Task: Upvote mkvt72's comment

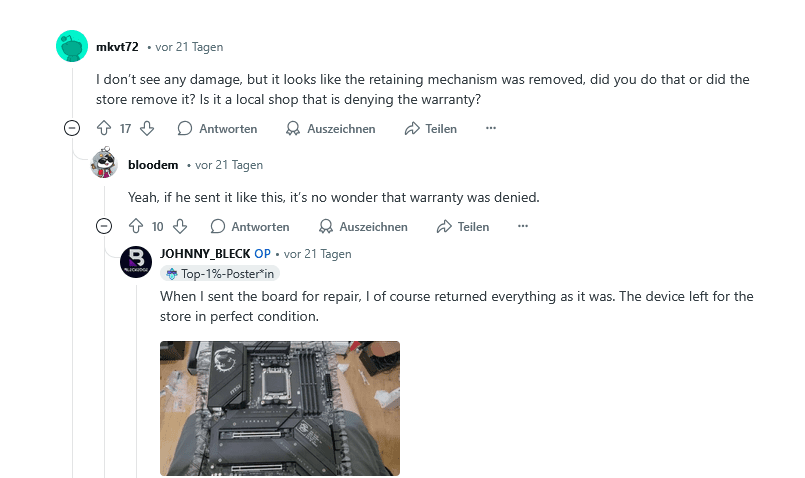Action: tap(104, 129)
